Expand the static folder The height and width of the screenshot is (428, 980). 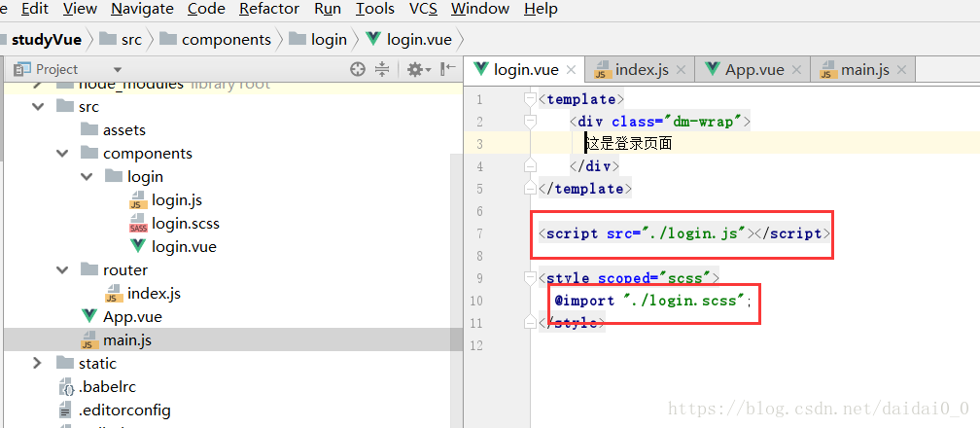pyautogui.click(x=38, y=364)
